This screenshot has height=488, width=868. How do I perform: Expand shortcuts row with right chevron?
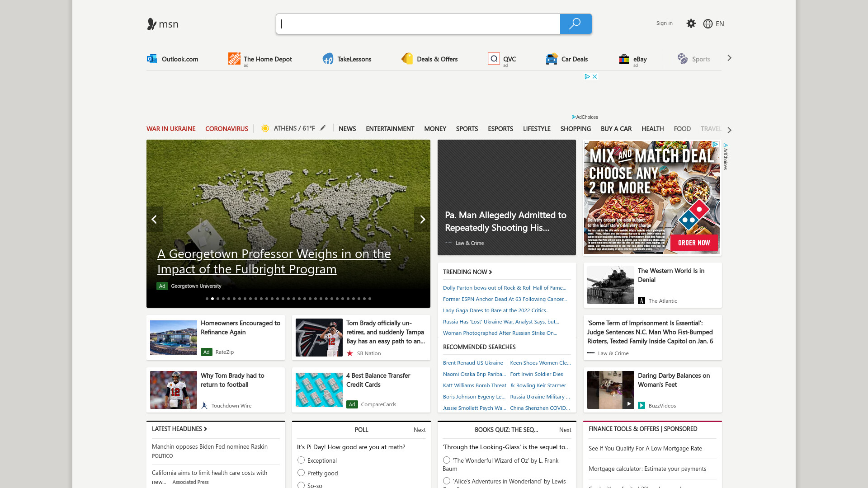729,58
